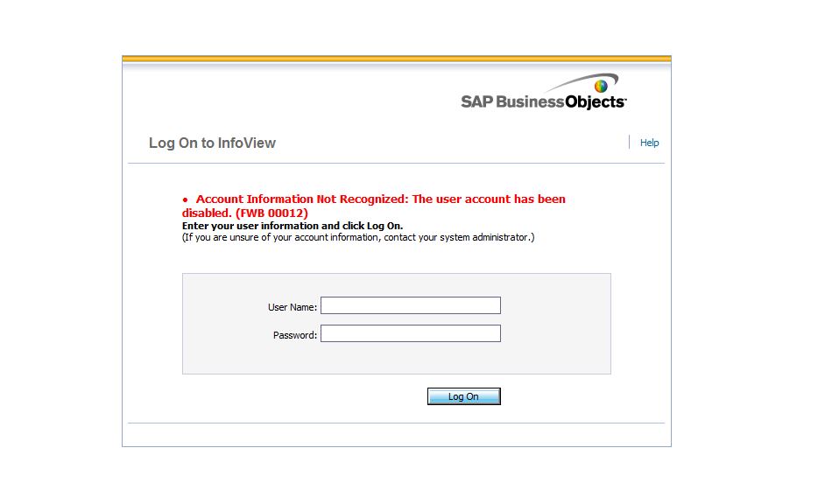Focus the User Name input field
Viewport: 825px width, 504px height.
pos(410,305)
